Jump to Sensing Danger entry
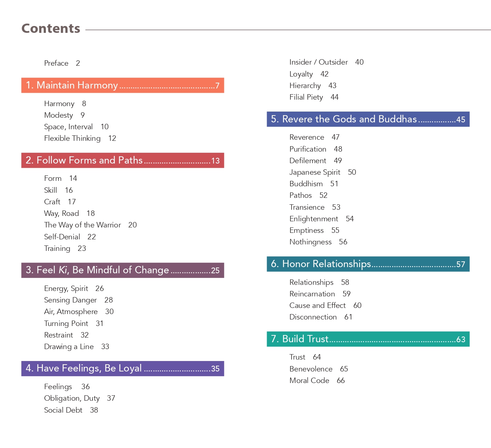Viewport: 491px width, 448px height. pos(78,300)
